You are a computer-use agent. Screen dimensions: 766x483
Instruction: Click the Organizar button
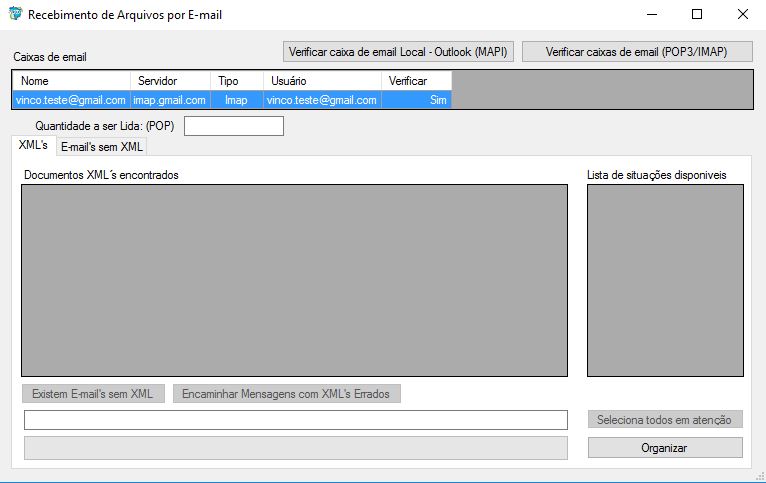click(x=665, y=447)
